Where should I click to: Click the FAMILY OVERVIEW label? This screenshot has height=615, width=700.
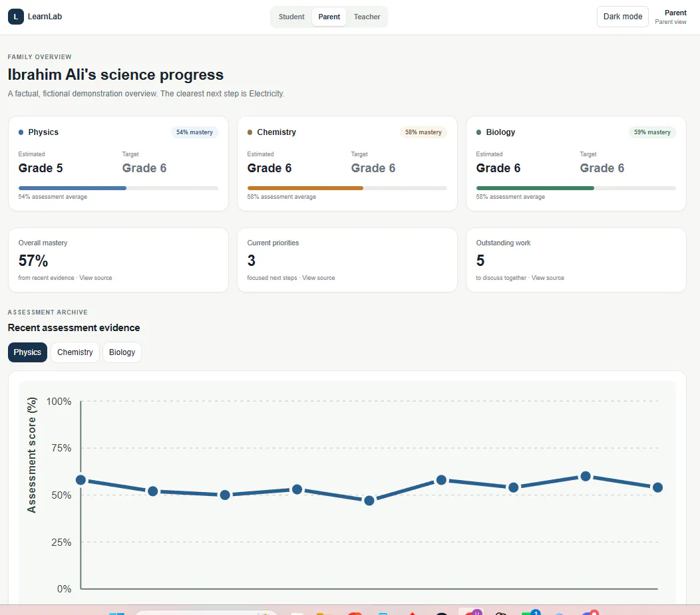[x=39, y=57]
